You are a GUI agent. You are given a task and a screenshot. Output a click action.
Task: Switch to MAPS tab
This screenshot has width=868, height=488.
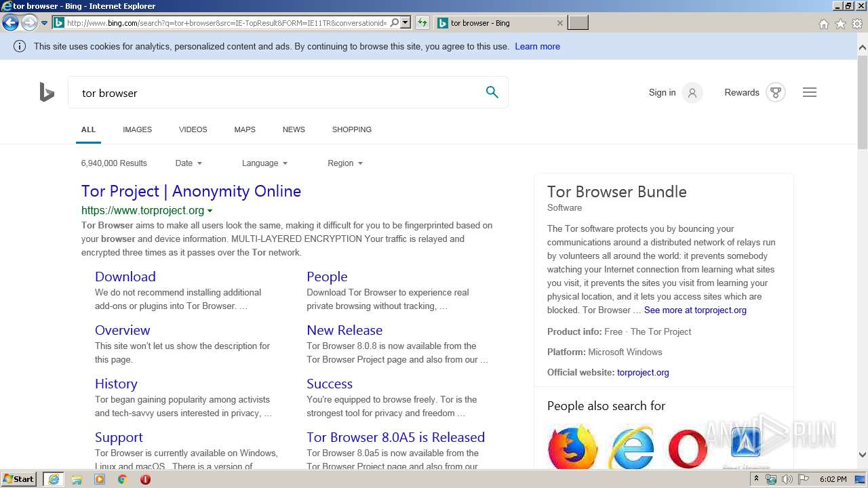[x=245, y=129]
